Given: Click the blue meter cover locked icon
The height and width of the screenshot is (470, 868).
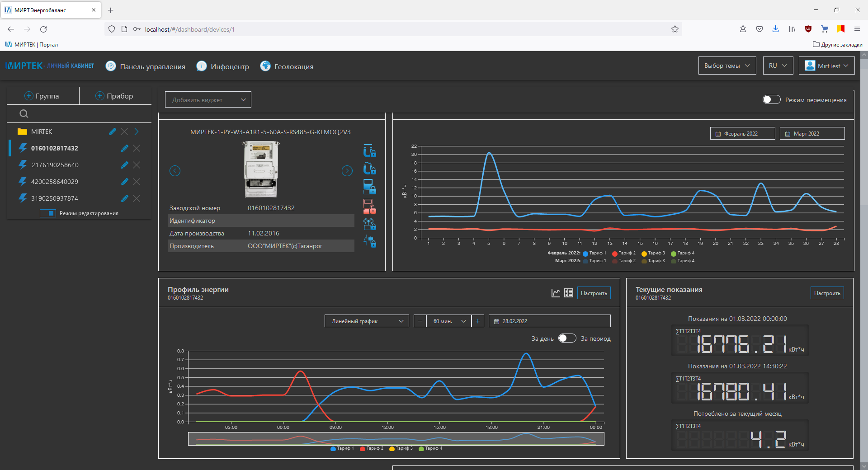Looking at the screenshot, I should (369, 187).
